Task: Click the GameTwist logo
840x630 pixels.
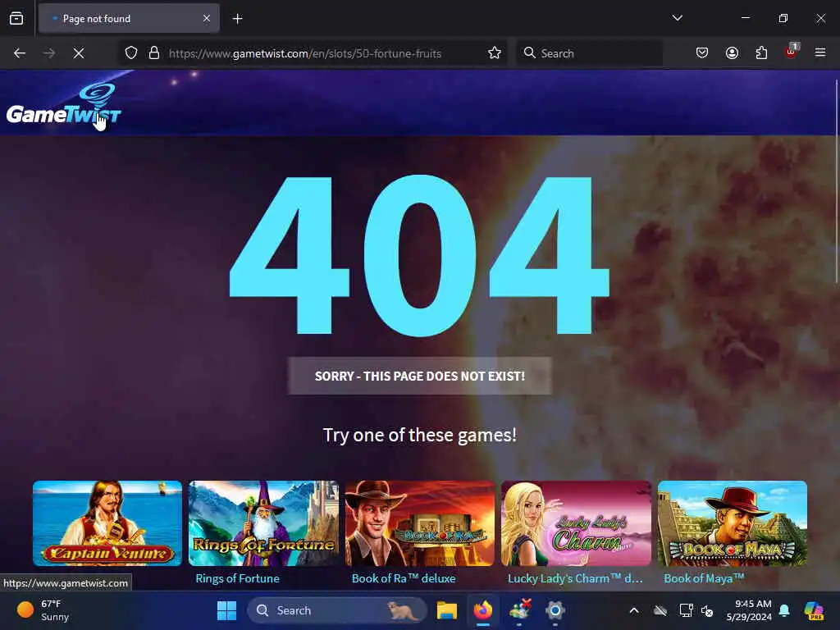Action: click(64, 105)
